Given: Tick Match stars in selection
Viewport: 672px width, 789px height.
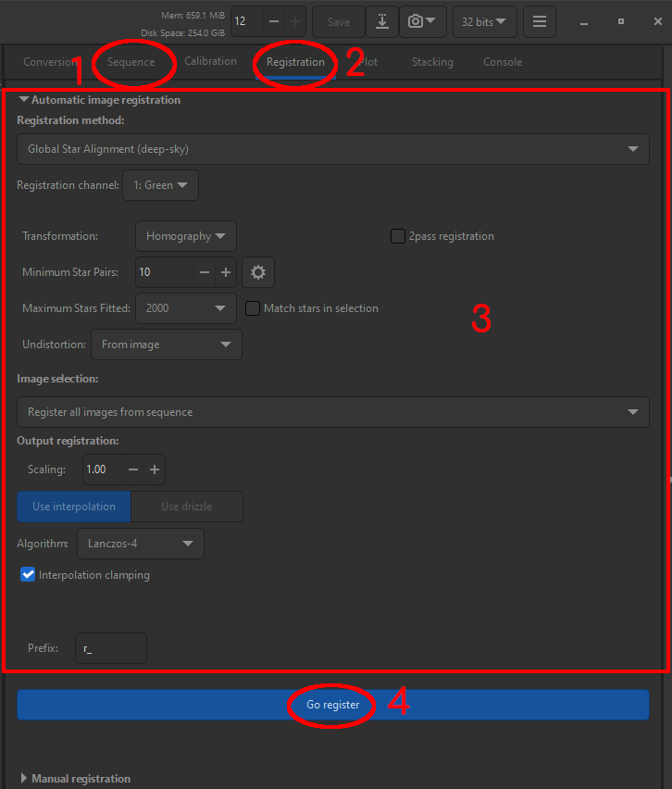Looking at the screenshot, I should (253, 308).
